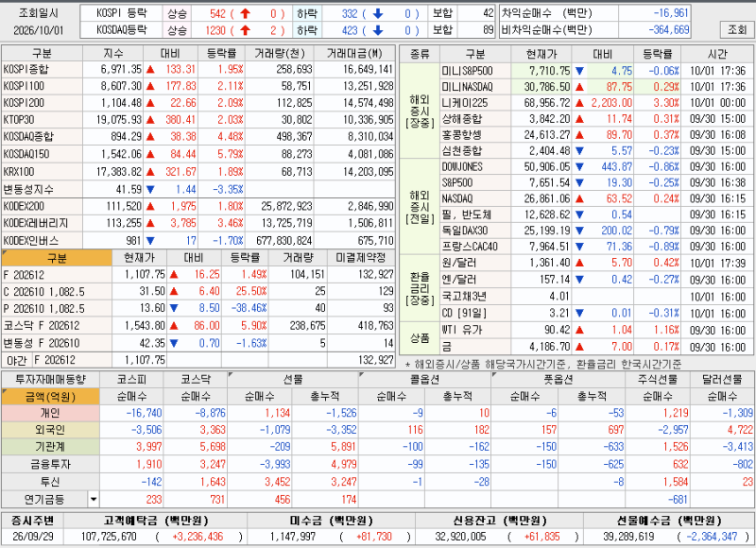Click the 신용잔고 value 32,920,005
The width and height of the screenshot is (756, 548).
(x=460, y=537)
